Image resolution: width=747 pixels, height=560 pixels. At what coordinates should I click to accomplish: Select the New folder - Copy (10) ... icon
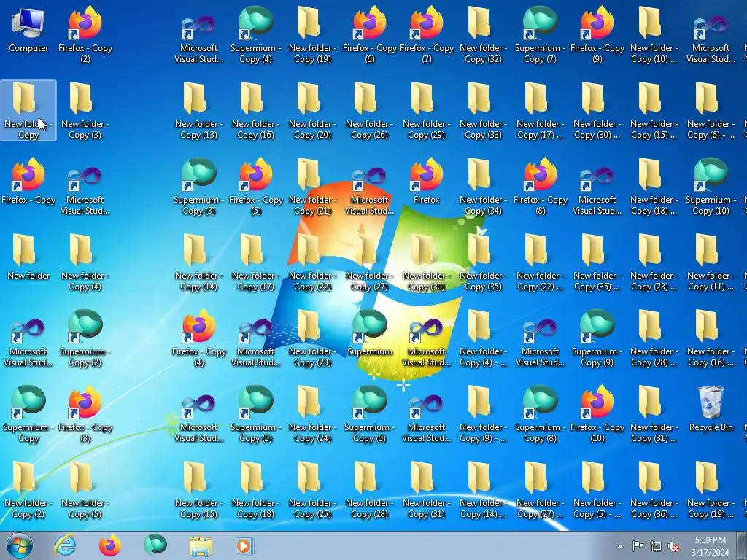(654, 35)
